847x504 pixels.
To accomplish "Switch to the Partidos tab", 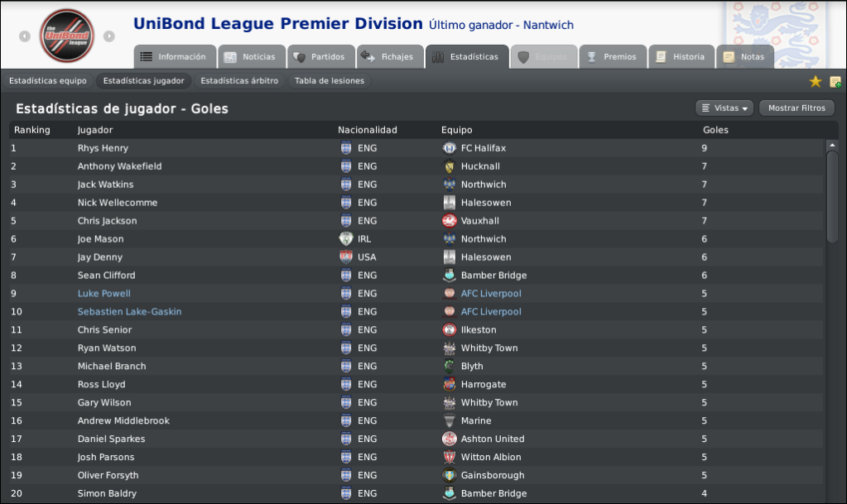I will pyautogui.click(x=321, y=57).
